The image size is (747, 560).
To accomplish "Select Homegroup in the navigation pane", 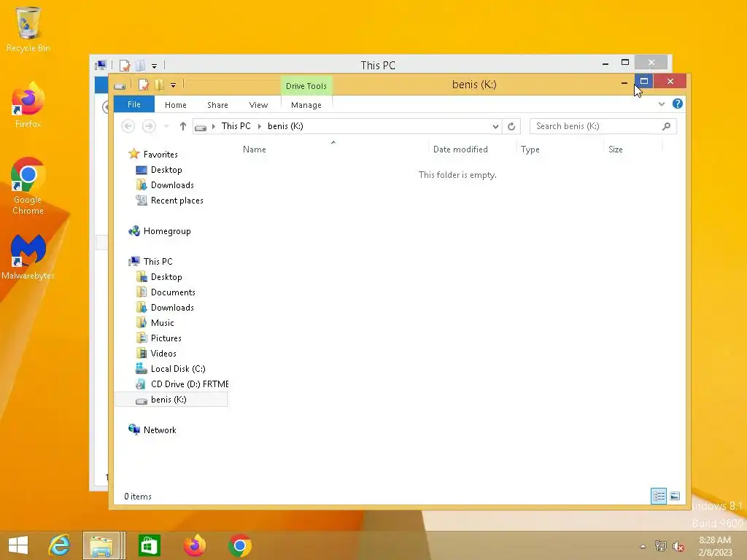I will tap(167, 231).
